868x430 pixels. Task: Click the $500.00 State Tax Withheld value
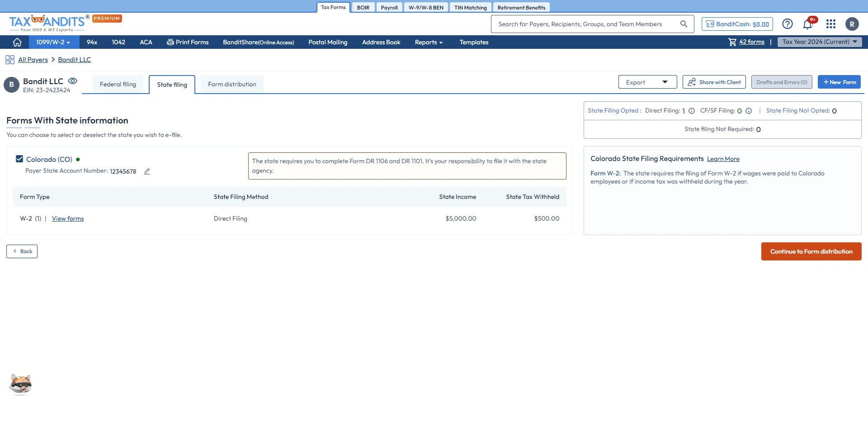coord(547,218)
